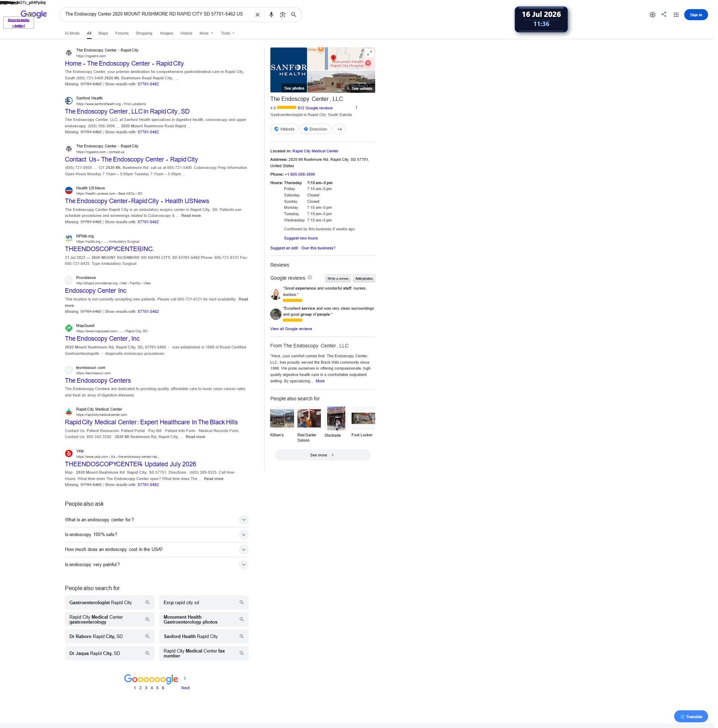Viewport: 718px width, 728px height.
Task: Click Suggest new hours link
Action: 300,238
